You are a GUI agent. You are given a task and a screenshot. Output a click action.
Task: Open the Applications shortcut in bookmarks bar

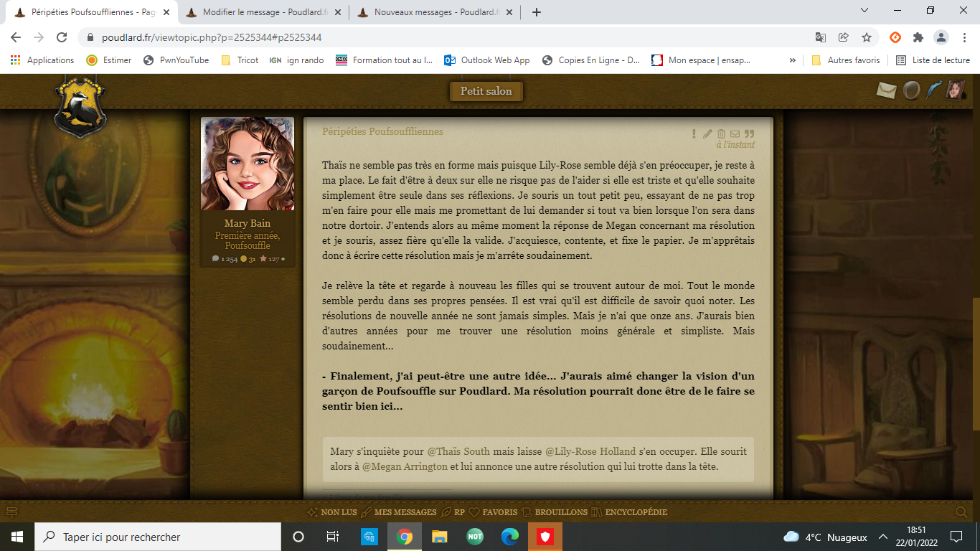42,60
